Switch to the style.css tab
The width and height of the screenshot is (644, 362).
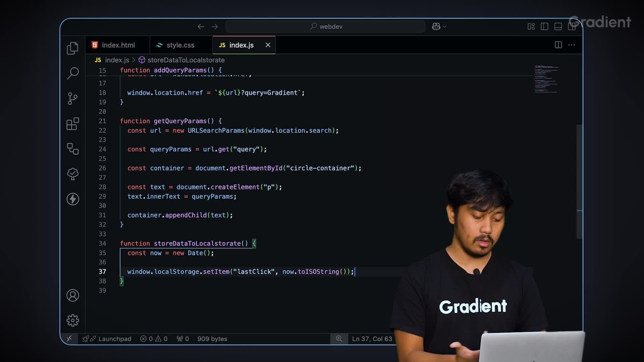(180, 45)
